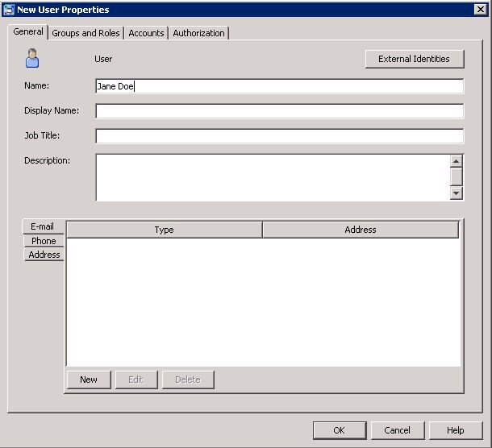Click the title bar application icon
The width and height of the screenshot is (492, 448).
[9, 10]
